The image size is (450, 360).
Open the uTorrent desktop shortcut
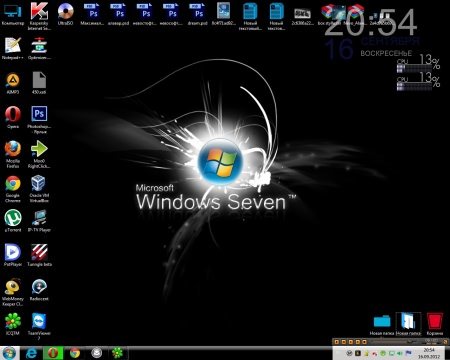13,221
